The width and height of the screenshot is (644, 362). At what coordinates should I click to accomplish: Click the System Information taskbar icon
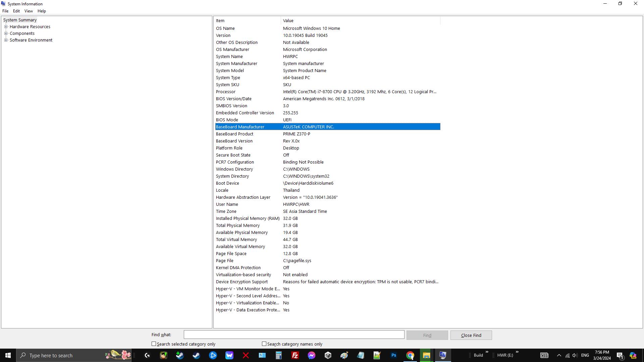(x=443, y=355)
